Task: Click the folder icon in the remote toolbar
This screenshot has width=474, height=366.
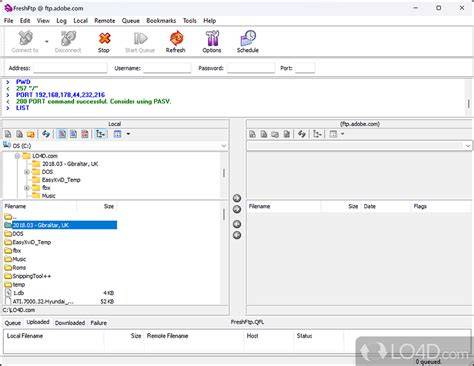Action: pos(275,134)
